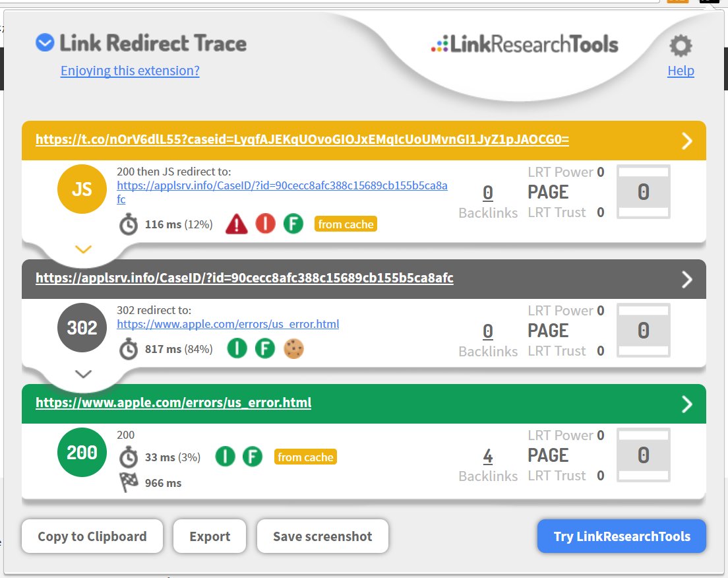
Task: Click Try LinkResearchTools button
Action: tap(622, 536)
